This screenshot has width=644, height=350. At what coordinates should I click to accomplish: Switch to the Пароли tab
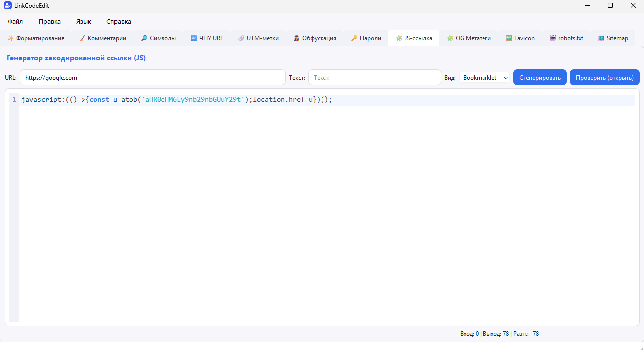tap(366, 38)
